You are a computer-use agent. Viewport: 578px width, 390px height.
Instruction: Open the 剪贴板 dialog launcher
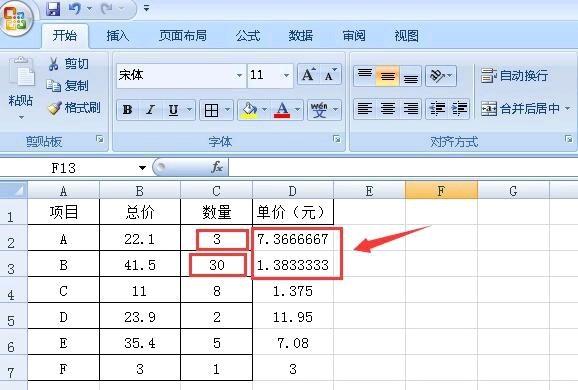click(100, 139)
